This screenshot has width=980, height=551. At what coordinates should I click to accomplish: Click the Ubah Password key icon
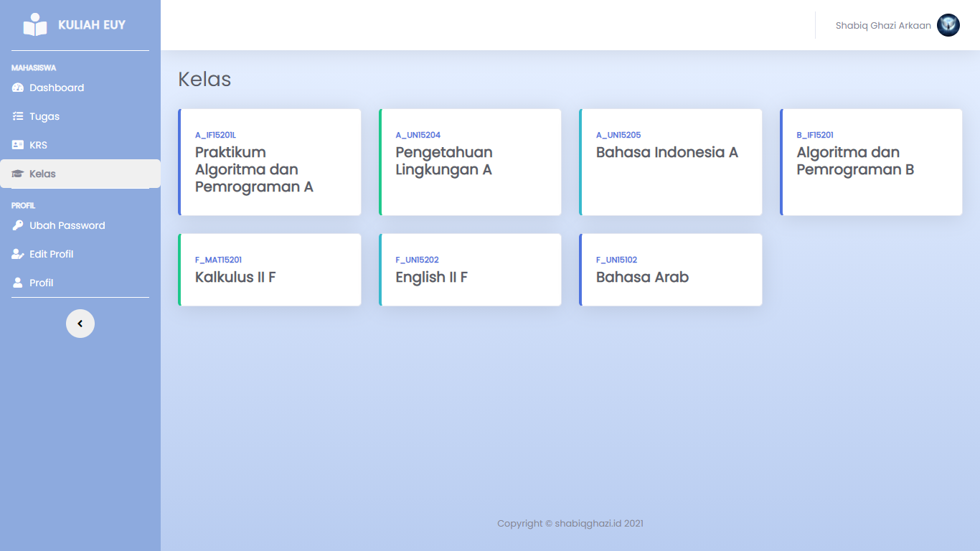click(x=19, y=225)
